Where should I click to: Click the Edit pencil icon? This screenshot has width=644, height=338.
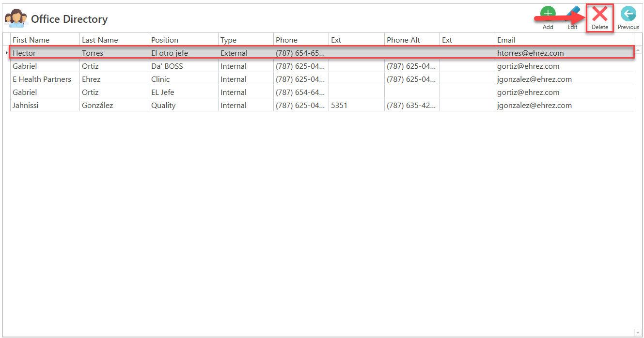point(573,14)
